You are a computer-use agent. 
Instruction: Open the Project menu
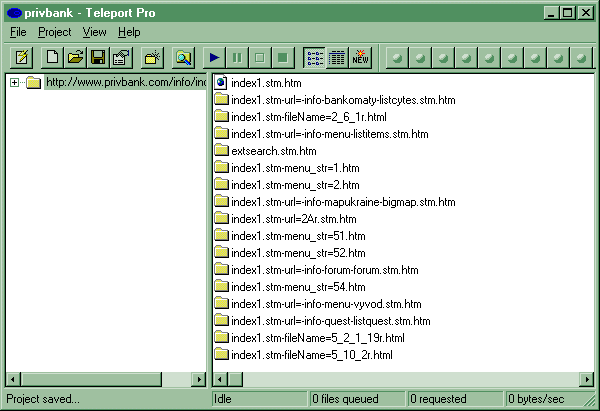(54, 32)
